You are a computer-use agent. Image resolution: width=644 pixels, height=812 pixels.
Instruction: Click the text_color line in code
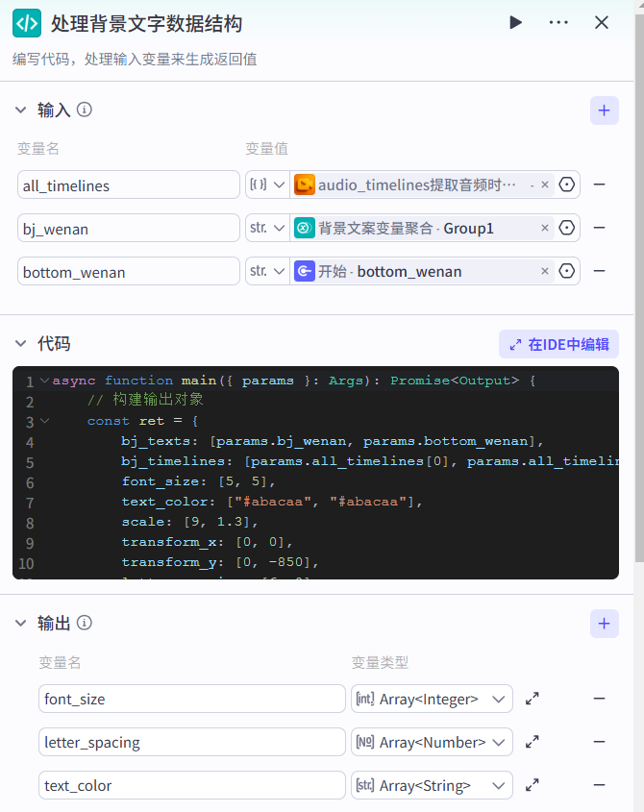273,502
